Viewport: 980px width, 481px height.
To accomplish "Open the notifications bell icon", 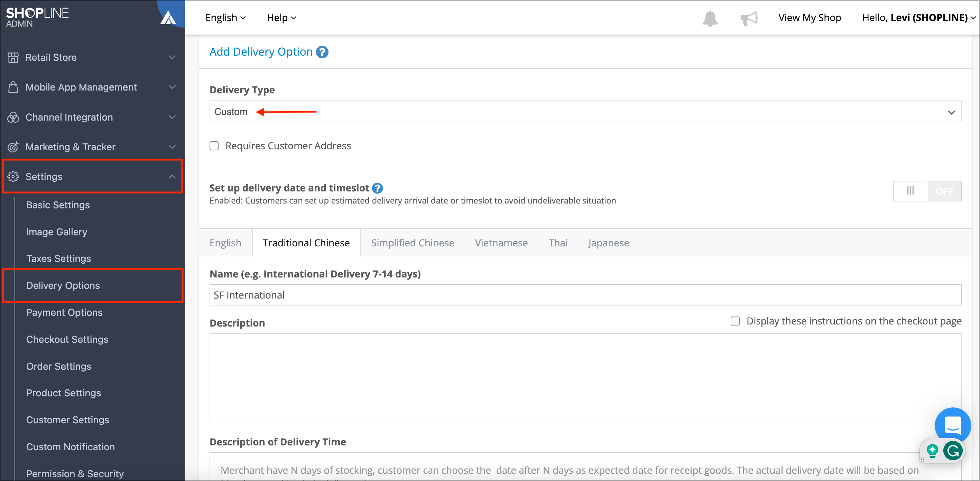I will click(710, 18).
